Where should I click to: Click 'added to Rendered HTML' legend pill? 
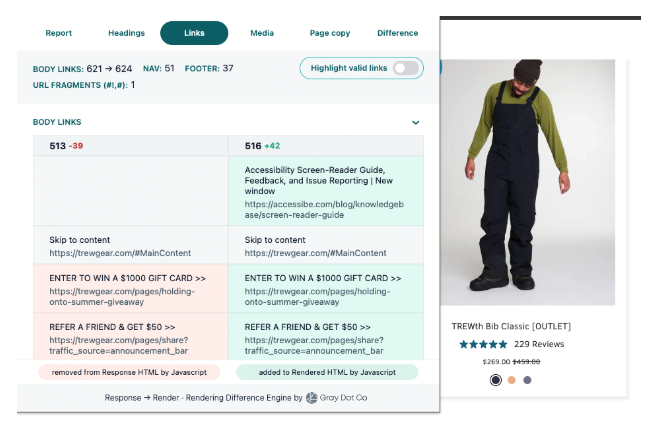327,372
